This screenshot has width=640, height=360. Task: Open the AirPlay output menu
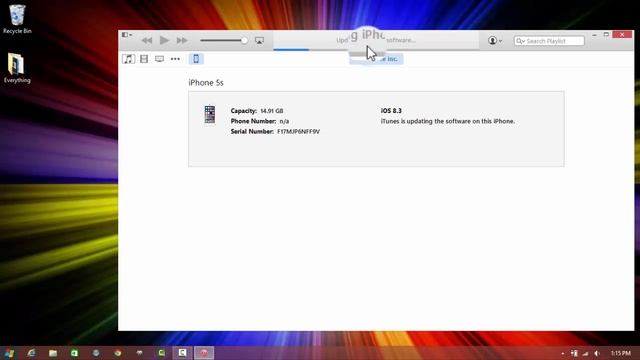[259, 40]
